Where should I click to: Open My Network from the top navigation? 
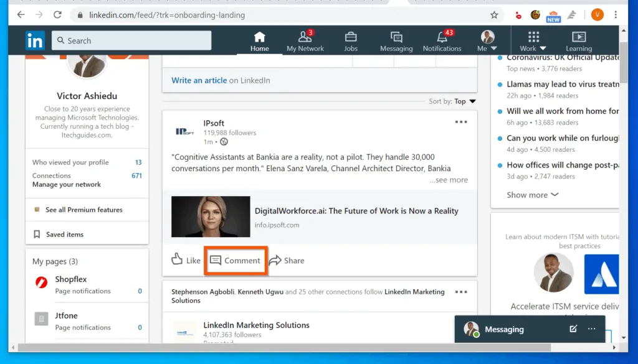(x=305, y=39)
